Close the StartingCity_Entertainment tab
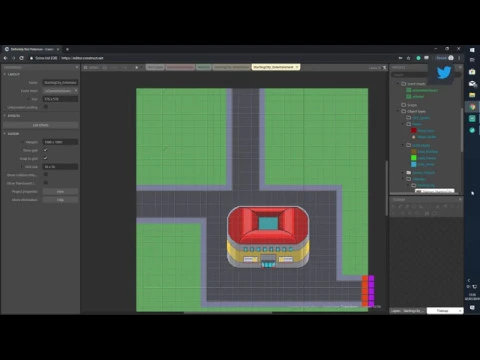The image size is (480, 360). click(x=297, y=67)
